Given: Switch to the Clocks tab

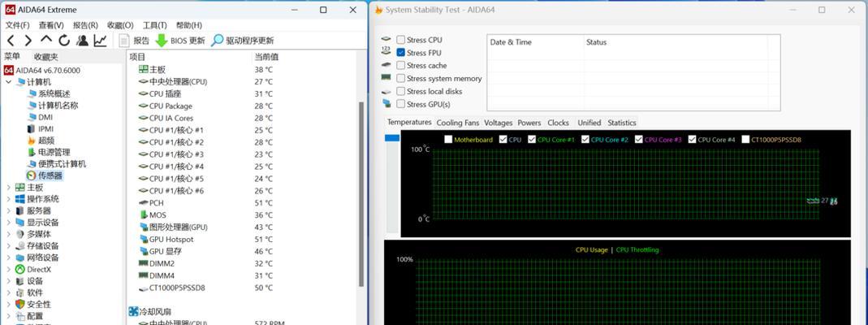Looking at the screenshot, I should [558, 123].
